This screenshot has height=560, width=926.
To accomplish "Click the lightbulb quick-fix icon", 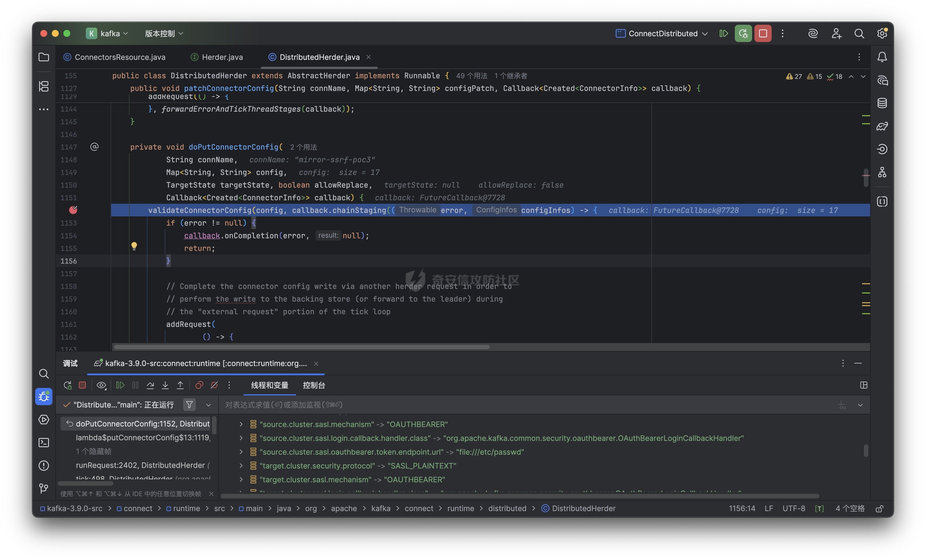I will (134, 246).
